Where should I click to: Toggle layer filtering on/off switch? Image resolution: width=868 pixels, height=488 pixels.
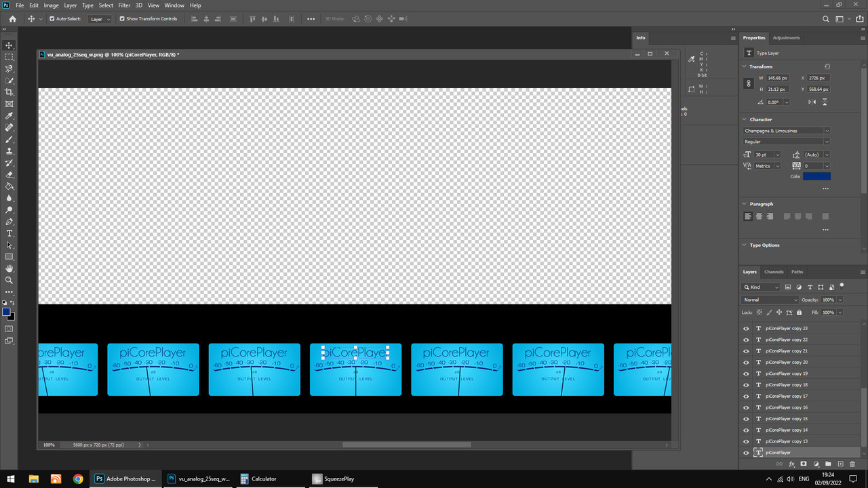pos(842,285)
